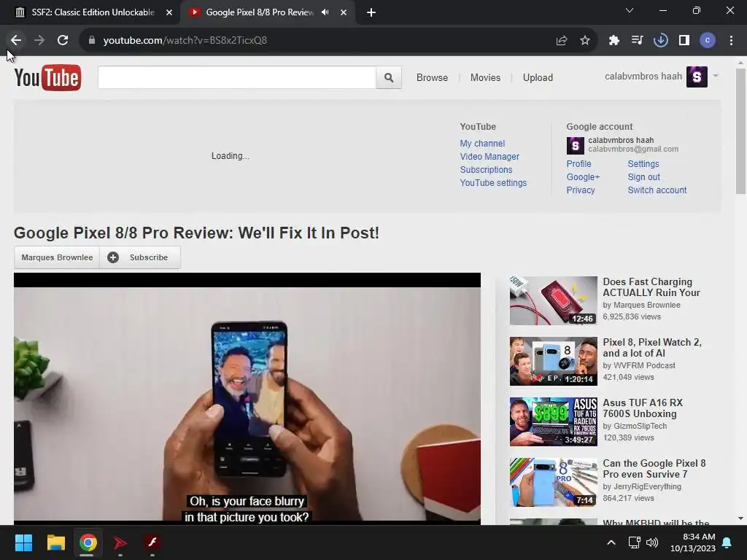Open My channel link

482,144
